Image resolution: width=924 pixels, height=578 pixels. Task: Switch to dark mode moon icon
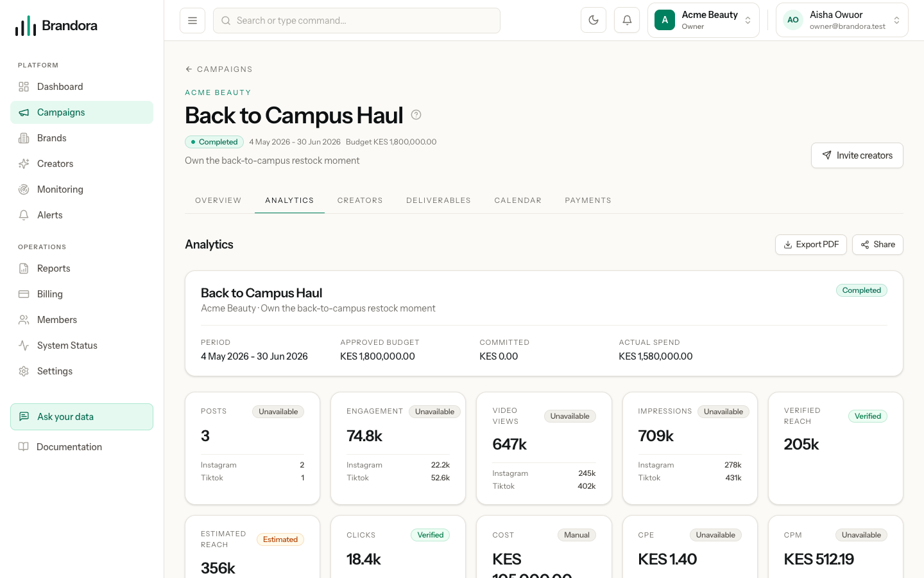point(594,21)
